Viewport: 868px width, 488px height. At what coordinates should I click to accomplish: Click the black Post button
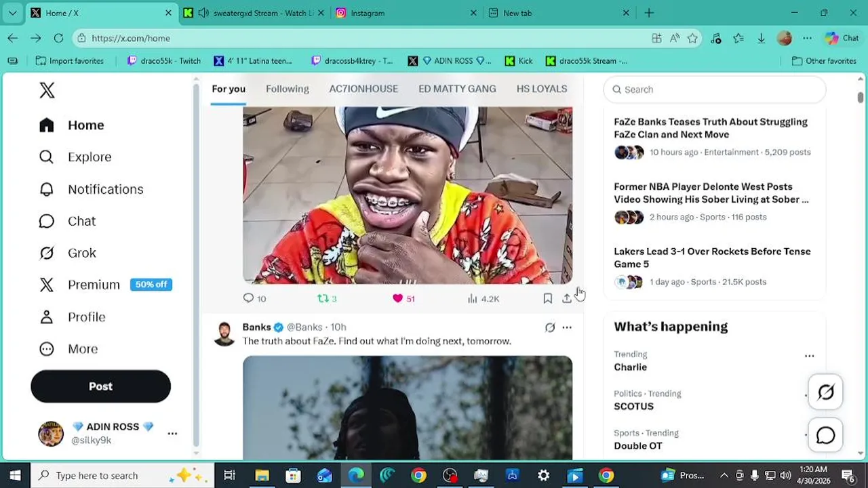pos(100,386)
